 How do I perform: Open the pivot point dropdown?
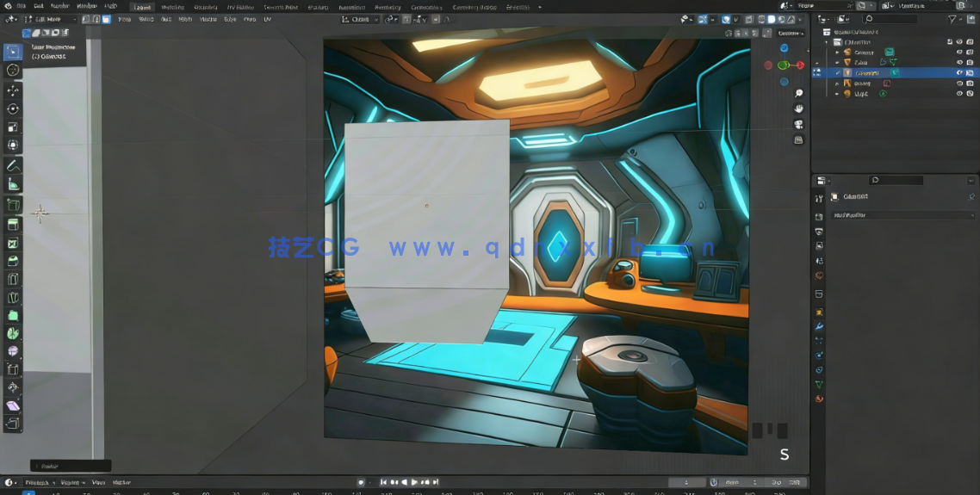392,20
